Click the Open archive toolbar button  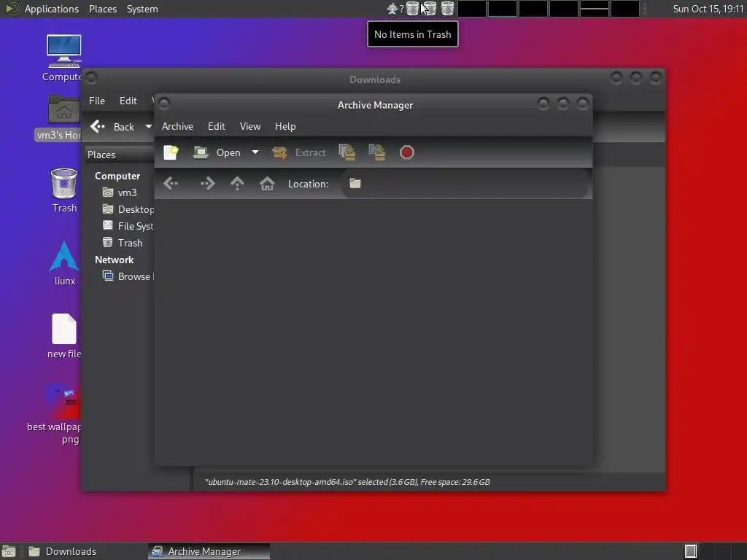[x=217, y=152]
